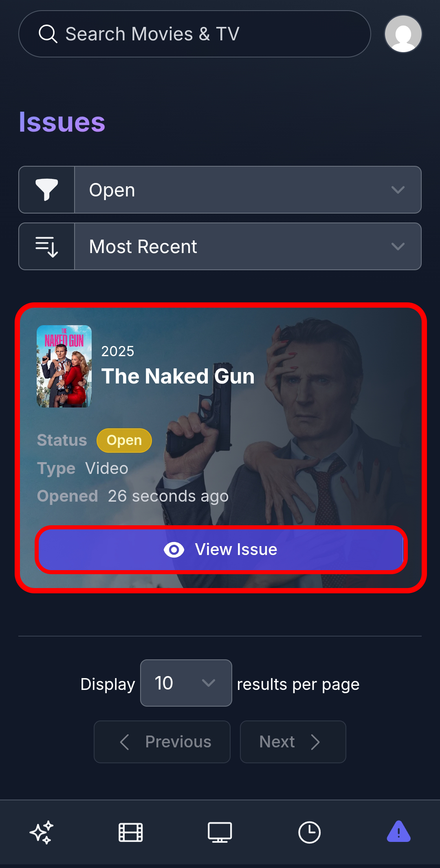Go to Movies film icon
The width and height of the screenshot is (440, 868).
pyautogui.click(x=130, y=832)
